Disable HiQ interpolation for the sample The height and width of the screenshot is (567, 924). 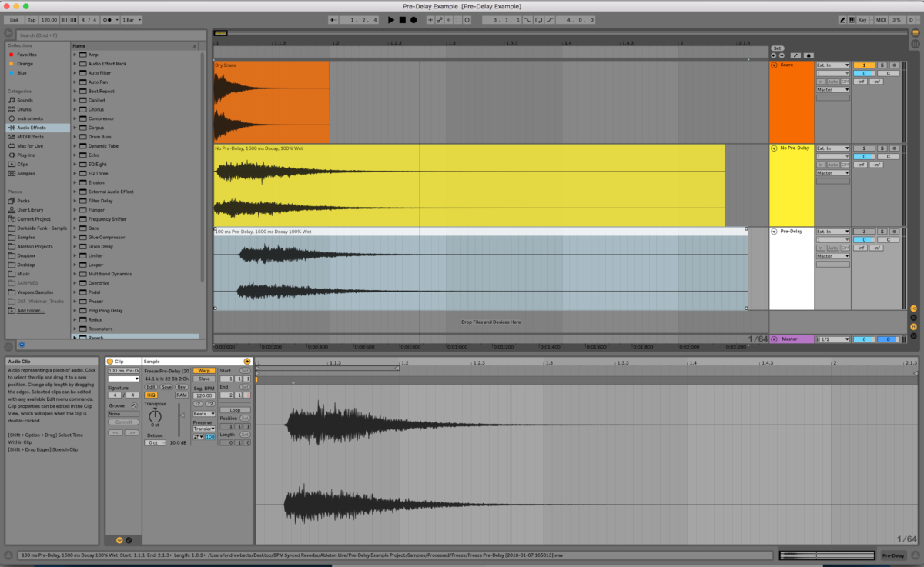pyautogui.click(x=151, y=395)
